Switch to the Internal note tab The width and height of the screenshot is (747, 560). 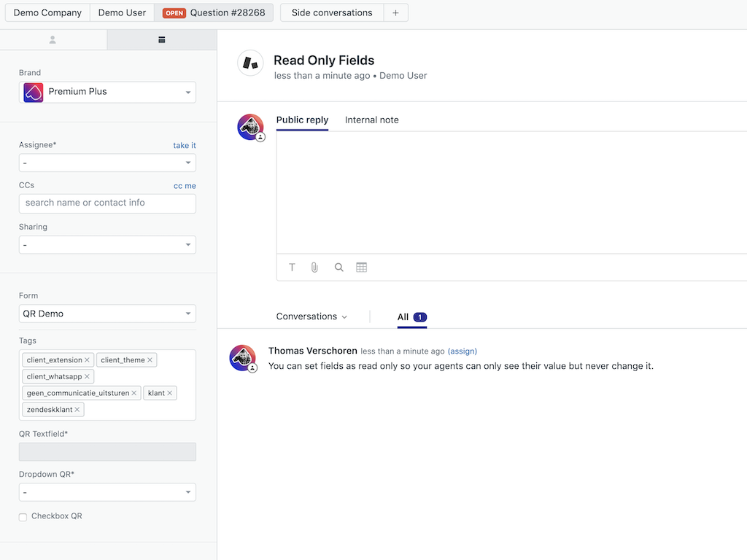371,120
